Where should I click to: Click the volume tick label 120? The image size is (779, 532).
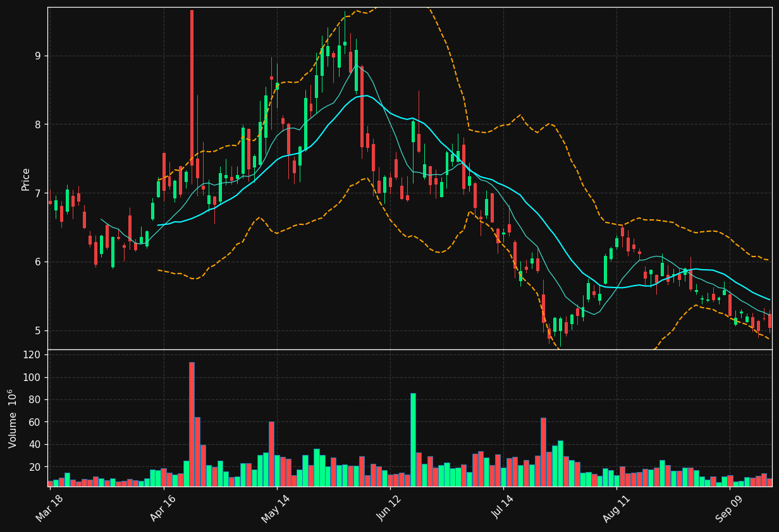point(32,355)
